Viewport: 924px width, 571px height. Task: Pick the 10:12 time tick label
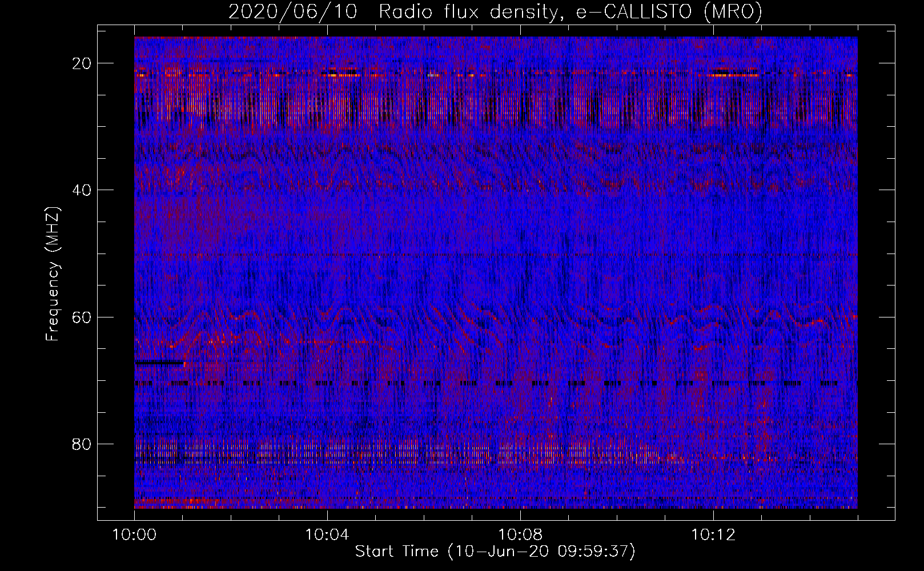coord(713,535)
